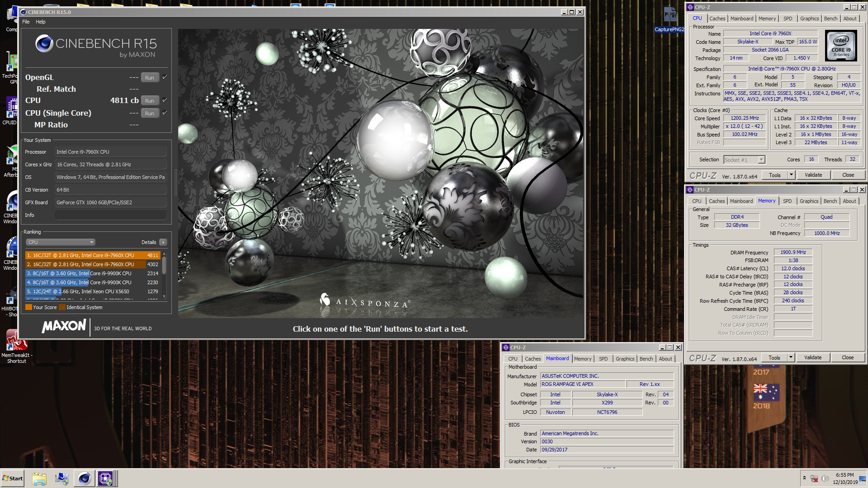Image resolution: width=868 pixels, height=488 pixels.
Task: Click the Memory CPU-Z window title icon
Action: (690, 190)
